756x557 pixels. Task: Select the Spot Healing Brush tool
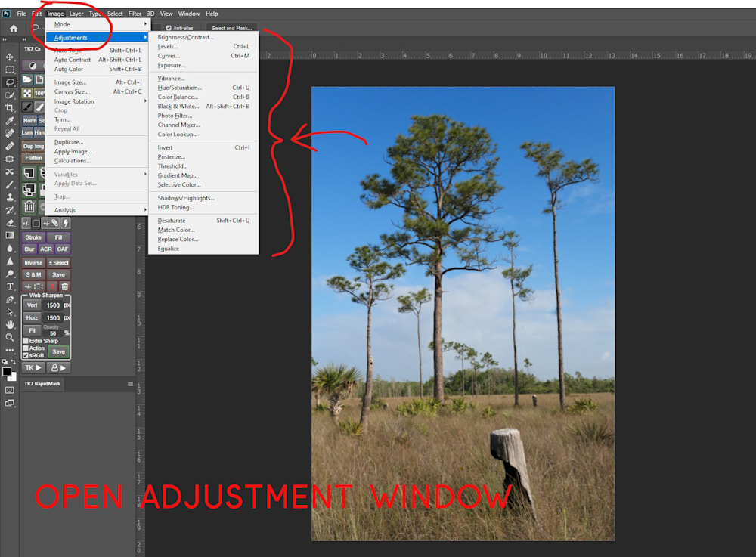(x=10, y=133)
